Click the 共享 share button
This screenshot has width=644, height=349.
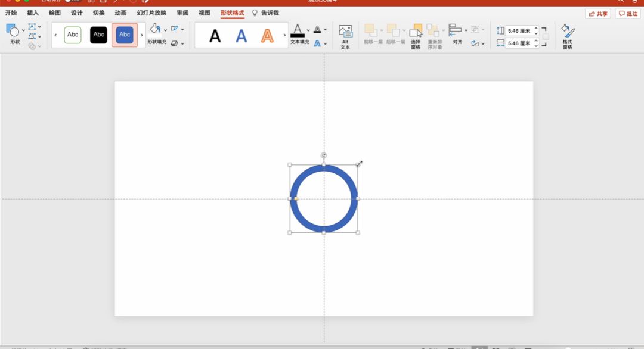(598, 14)
